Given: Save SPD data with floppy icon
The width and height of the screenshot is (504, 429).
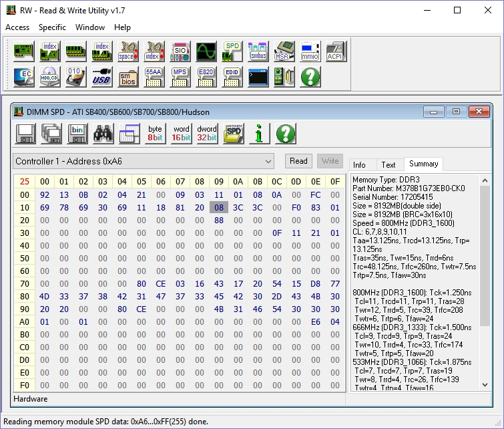Looking at the screenshot, I should (25, 134).
